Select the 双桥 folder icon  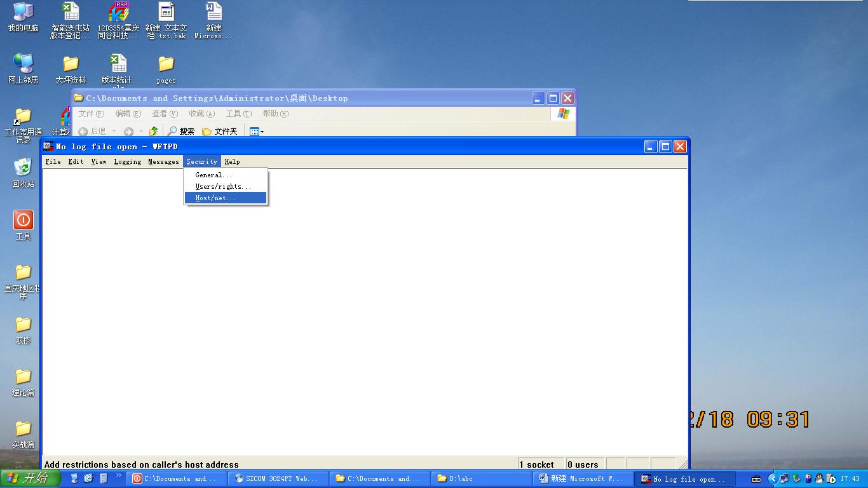point(23,325)
